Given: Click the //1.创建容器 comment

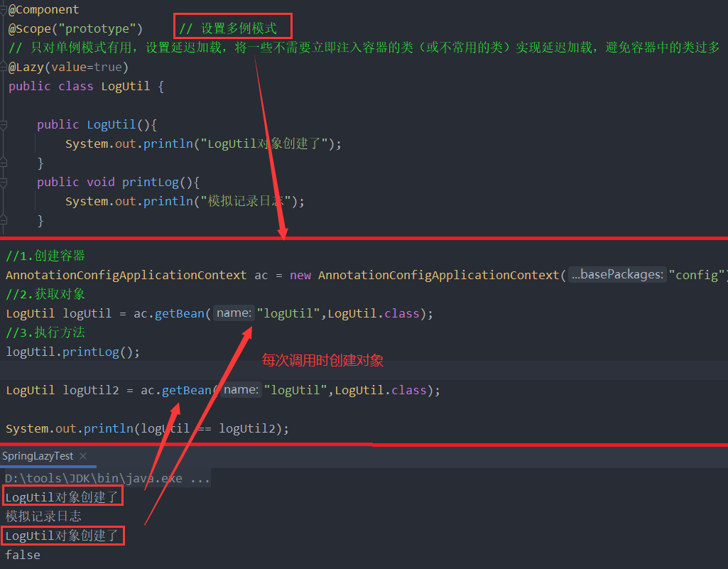Looking at the screenshot, I should click(x=45, y=256).
